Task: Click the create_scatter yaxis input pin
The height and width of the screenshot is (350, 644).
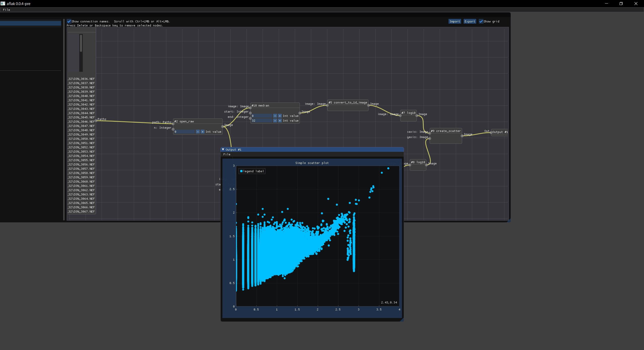Action: pyautogui.click(x=430, y=138)
